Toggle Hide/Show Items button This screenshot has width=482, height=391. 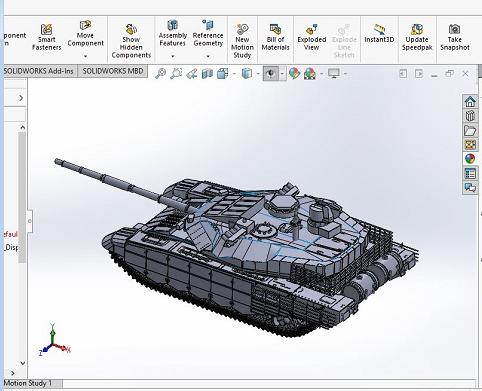(271, 73)
